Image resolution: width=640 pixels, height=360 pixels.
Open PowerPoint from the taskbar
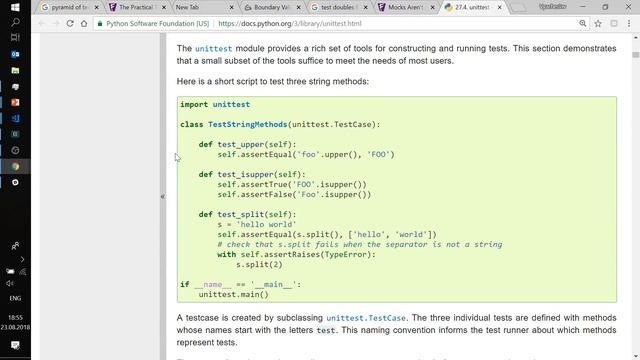tap(15, 102)
